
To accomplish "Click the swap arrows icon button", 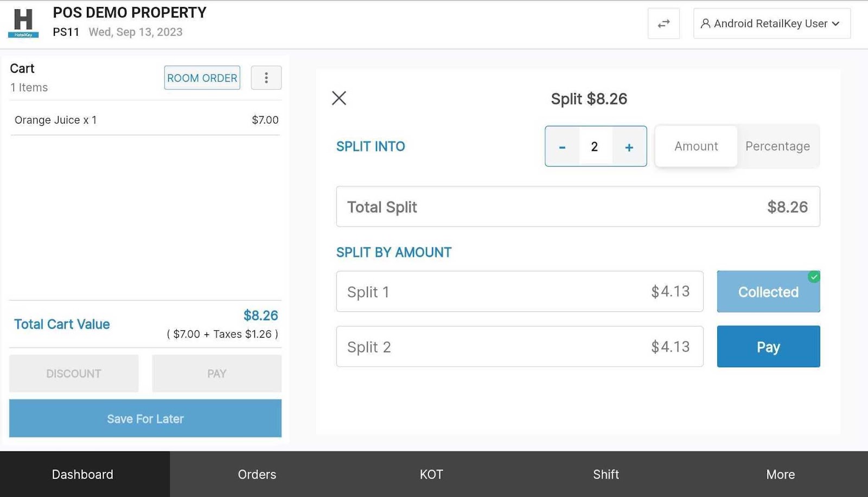I will [663, 24].
